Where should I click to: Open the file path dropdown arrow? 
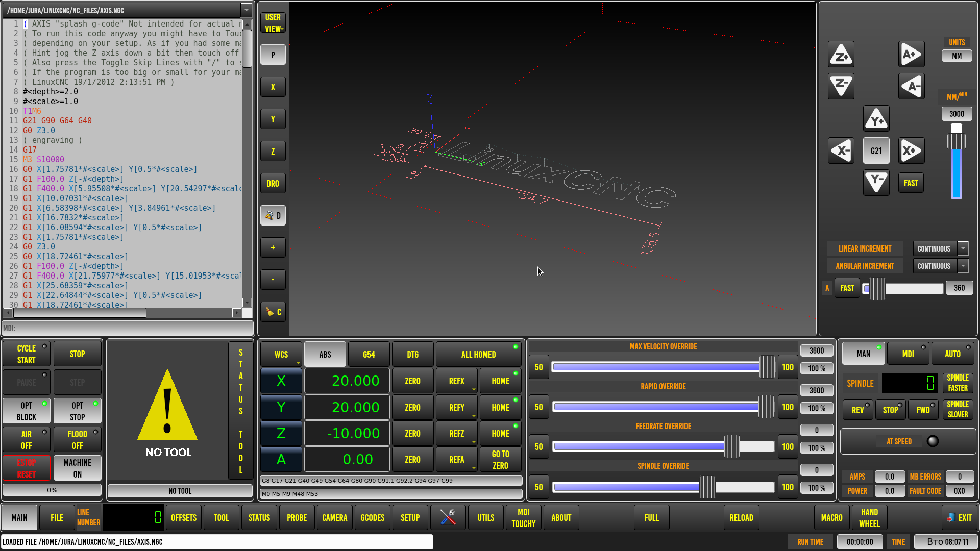tap(247, 10)
